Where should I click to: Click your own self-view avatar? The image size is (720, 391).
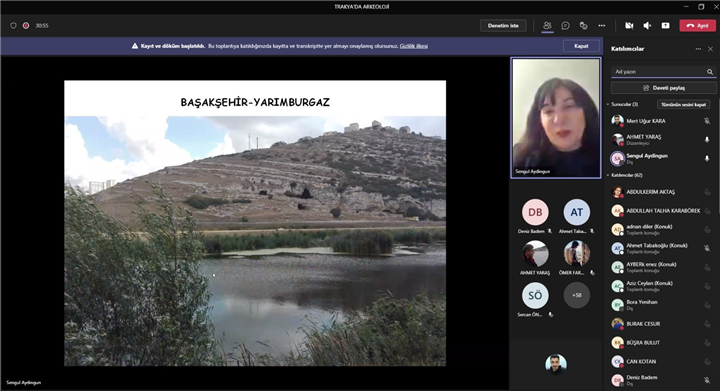pos(556,364)
